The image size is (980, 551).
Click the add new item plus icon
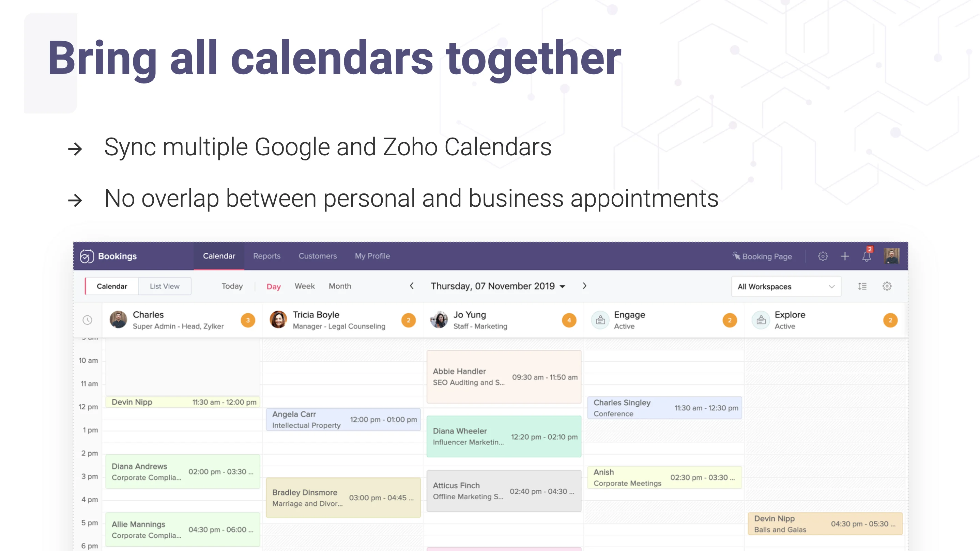pyautogui.click(x=844, y=256)
